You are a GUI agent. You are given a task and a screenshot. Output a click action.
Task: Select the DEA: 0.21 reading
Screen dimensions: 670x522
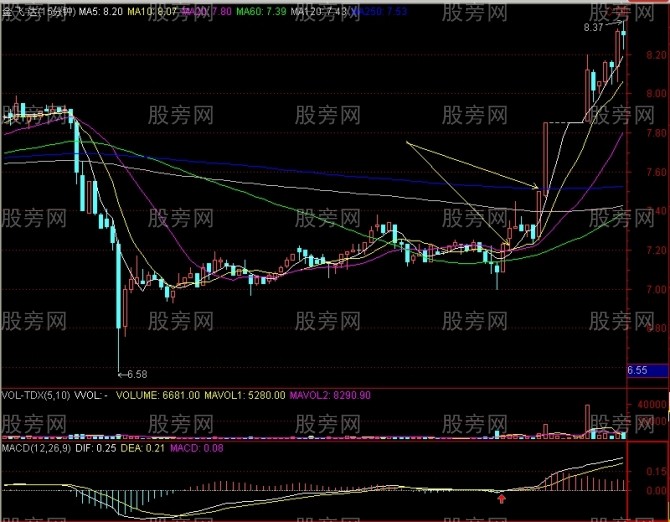142,448
